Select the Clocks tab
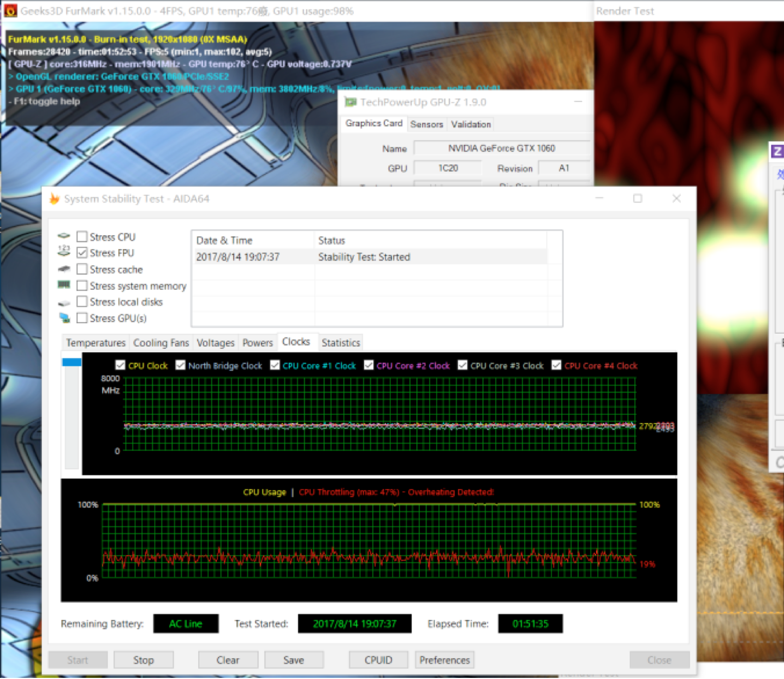The width and height of the screenshot is (784, 679). tap(296, 342)
